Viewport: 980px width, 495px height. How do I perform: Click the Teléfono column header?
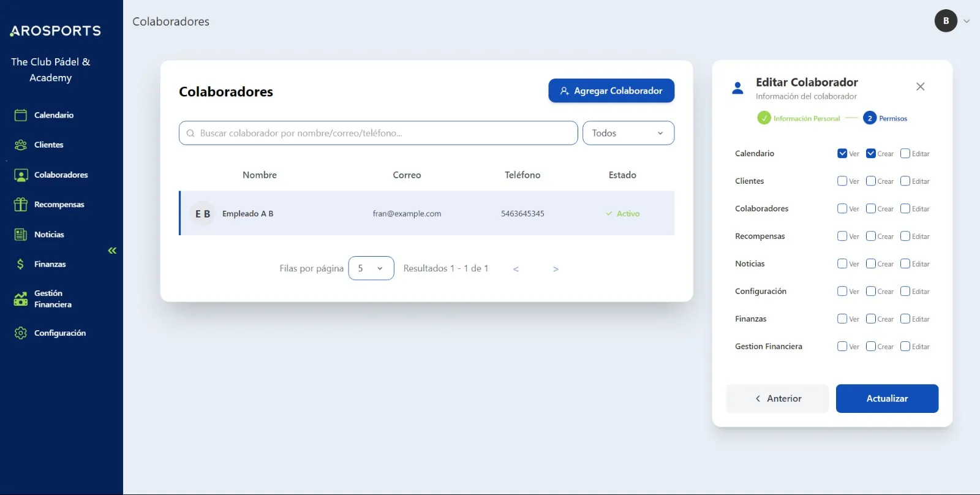point(522,175)
